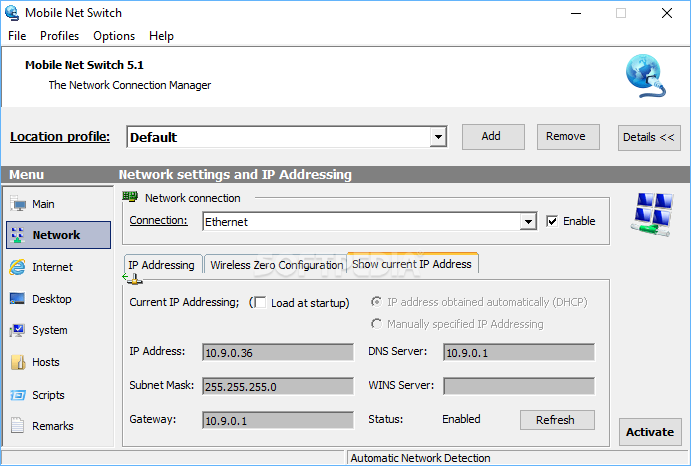The image size is (691, 466).
Task: Click the Mobile Net Switch title bar icon
Action: tap(12, 13)
